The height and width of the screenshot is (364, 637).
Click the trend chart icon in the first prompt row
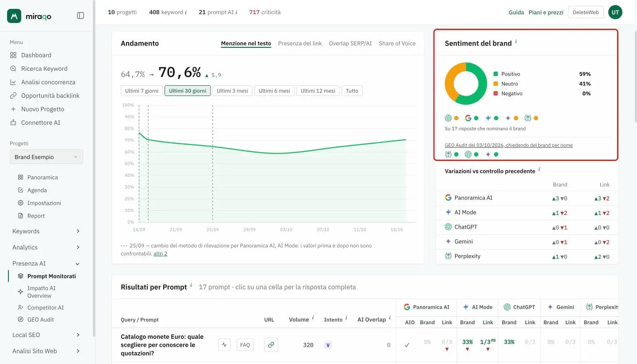[x=224, y=345]
